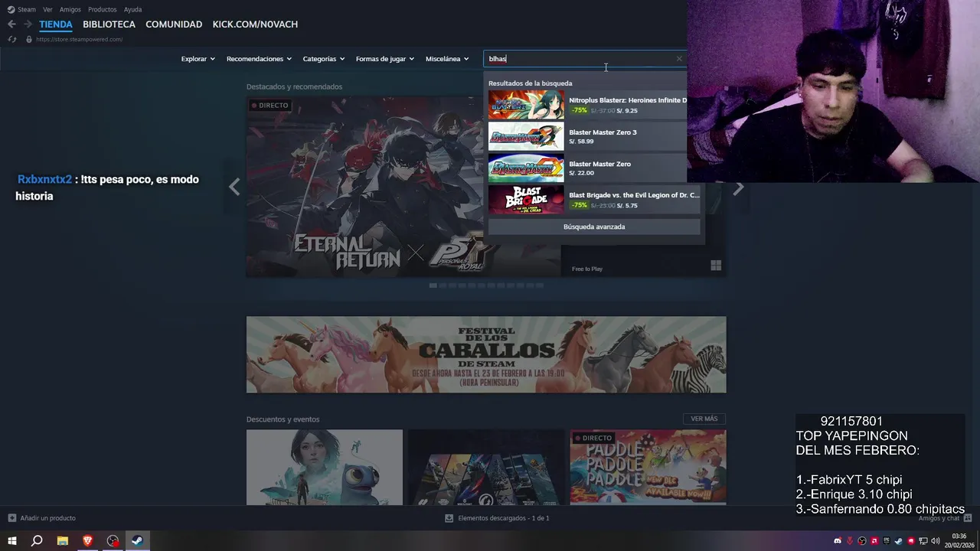This screenshot has width=980, height=551.
Task: Expand the Recomendaciones dropdown
Action: pyautogui.click(x=259, y=59)
